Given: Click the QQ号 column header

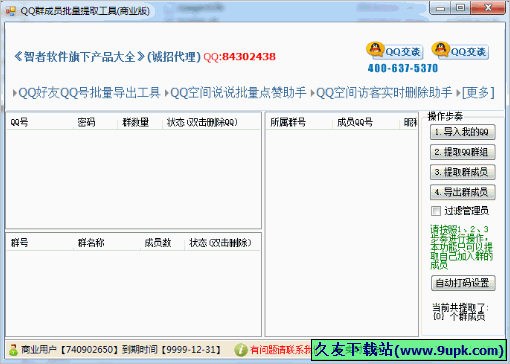Looking at the screenshot, I should (19, 122).
